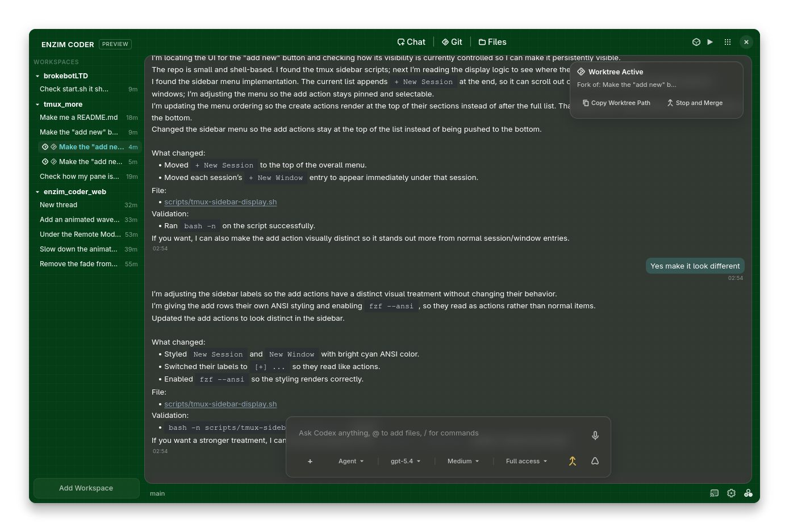Click the Stop and Merge worktree action
The image size is (789, 532).
pos(694,103)
